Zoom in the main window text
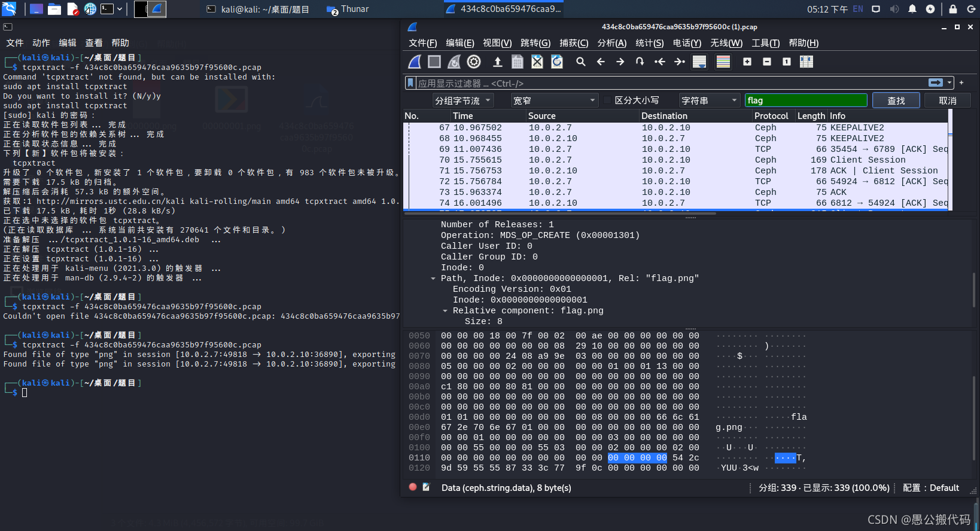This screenshot has width=980, height=531. pos(747,62)
